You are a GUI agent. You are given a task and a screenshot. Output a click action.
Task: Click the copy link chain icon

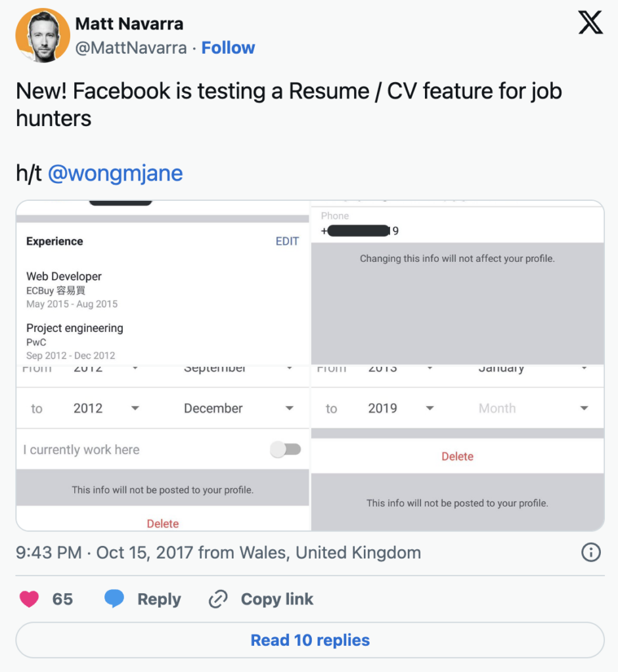pos(217,598)
